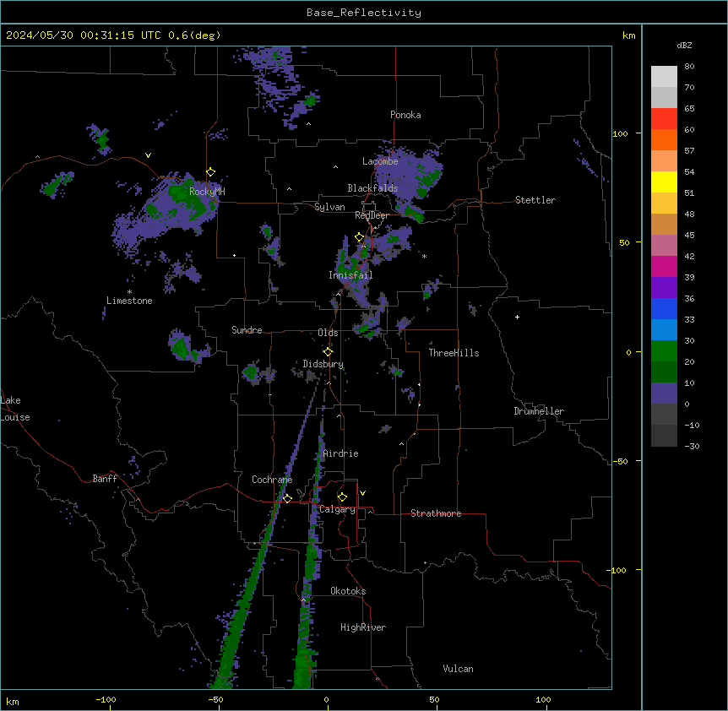Viewport: 728px width, 711px height.
Task: Select the magenta 39-42 dBZ legend swatch
Action: click(664, 266)
